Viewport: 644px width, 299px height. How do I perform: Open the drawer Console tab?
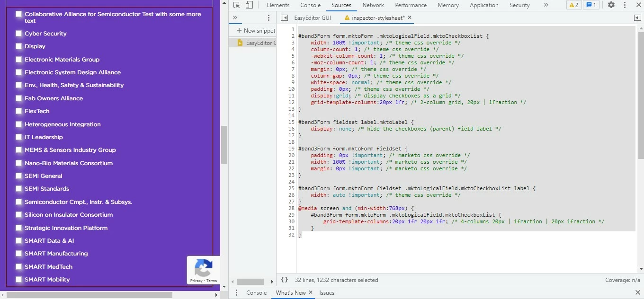coord(257,293)
